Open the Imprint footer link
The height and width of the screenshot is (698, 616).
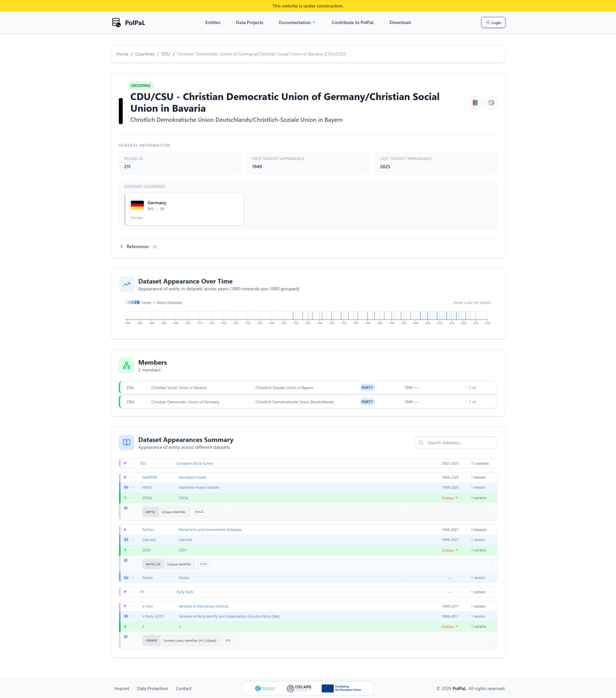pyautogui.click(x=122, y=688)
